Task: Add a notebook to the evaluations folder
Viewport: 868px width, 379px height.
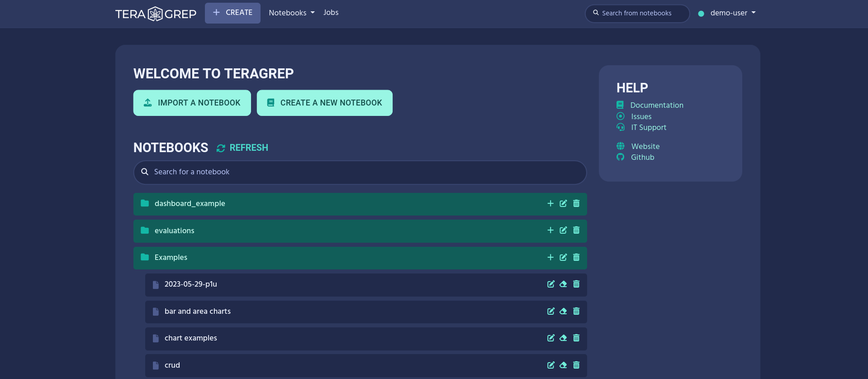Action: click(550, 230)
